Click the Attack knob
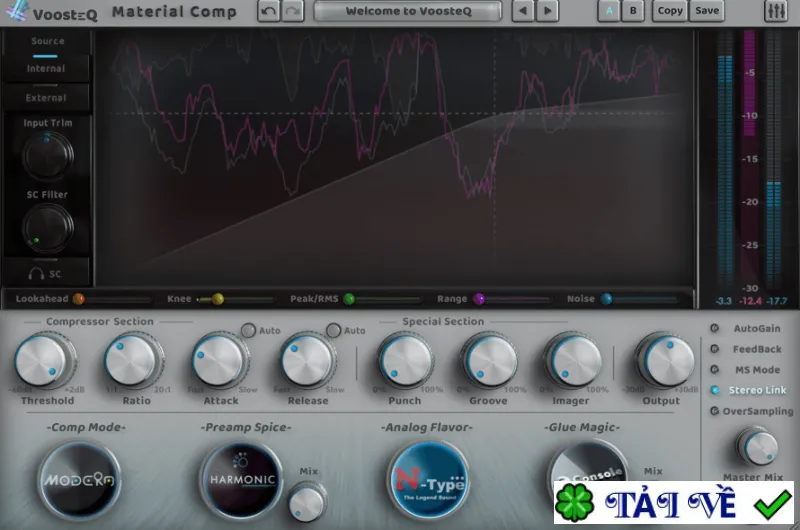 pos(220,361)
